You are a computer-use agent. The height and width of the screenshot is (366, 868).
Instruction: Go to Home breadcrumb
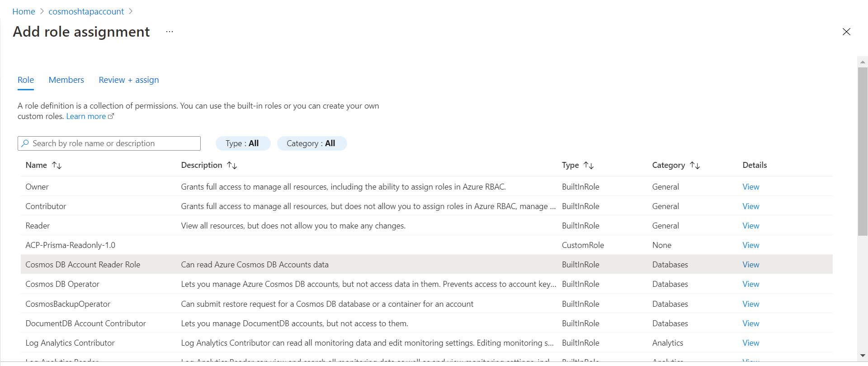(24, 12)
